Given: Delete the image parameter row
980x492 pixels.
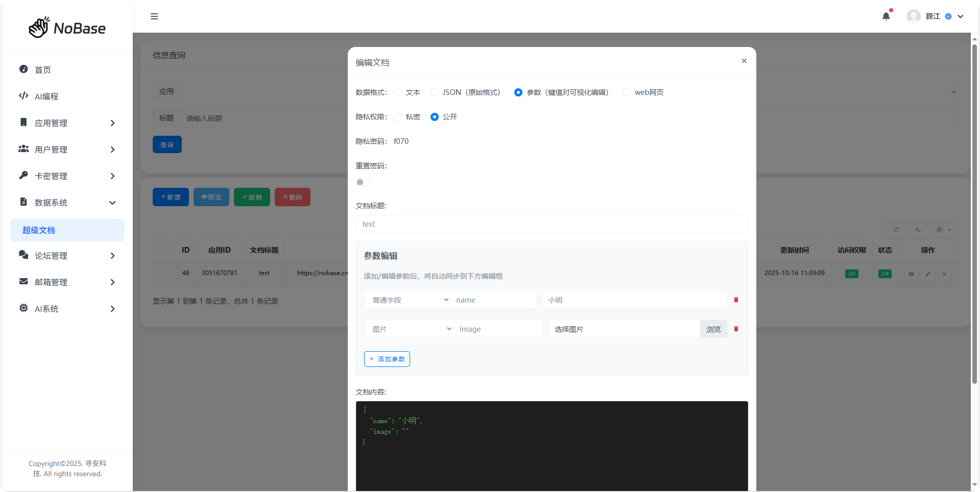Looking at the screenshot, I should (736, 329).
